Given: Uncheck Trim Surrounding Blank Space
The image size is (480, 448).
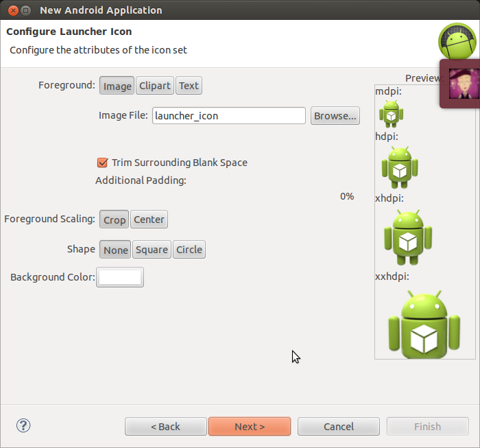Looking at the screenshot, I should [x=102, y=163].
